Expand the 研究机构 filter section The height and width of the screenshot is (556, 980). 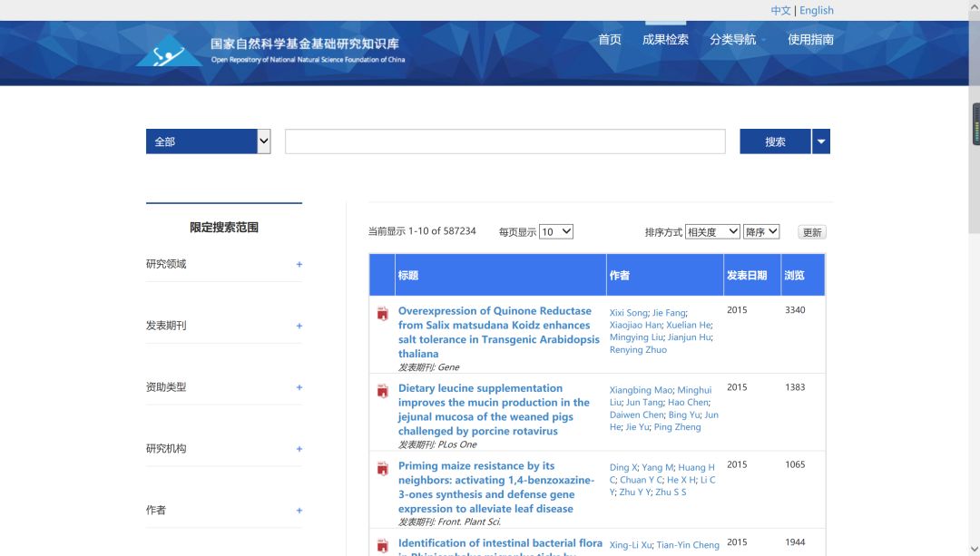point(299,448)
